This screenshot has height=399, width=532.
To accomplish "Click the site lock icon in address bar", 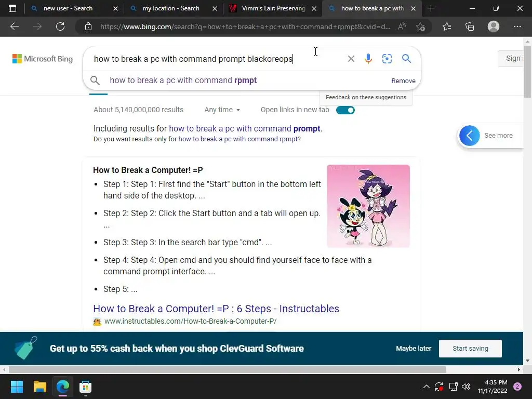I will click(88, 26).
